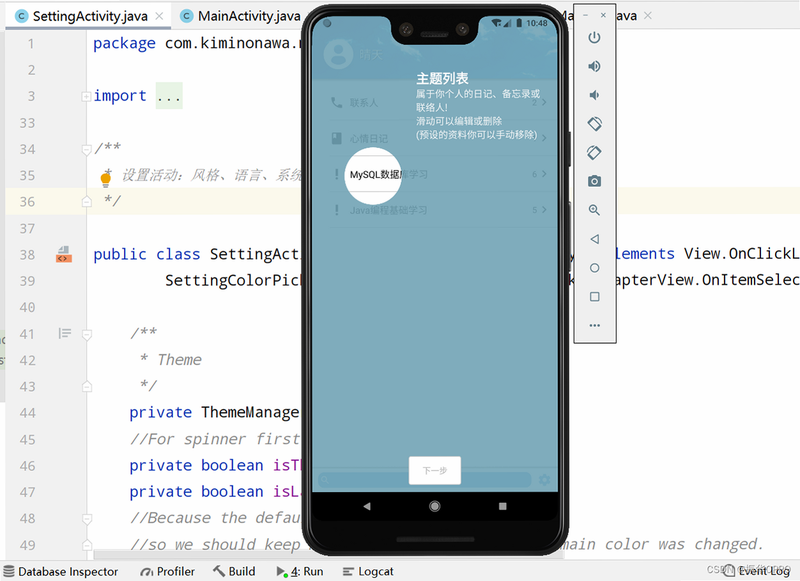Screen dimensions: 800x581
Task: Click the Home circle in emulator toolbar
Action: point(594,268)
